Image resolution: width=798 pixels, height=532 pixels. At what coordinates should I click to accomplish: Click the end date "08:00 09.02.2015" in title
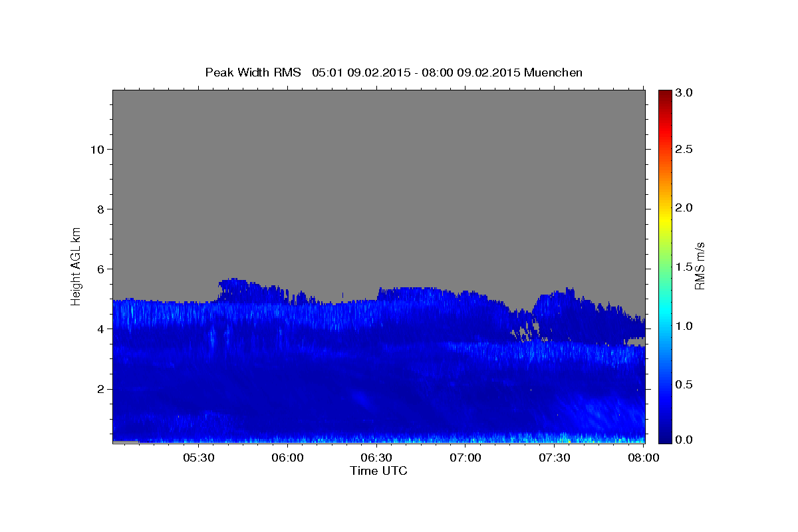(x=471, y=72)
